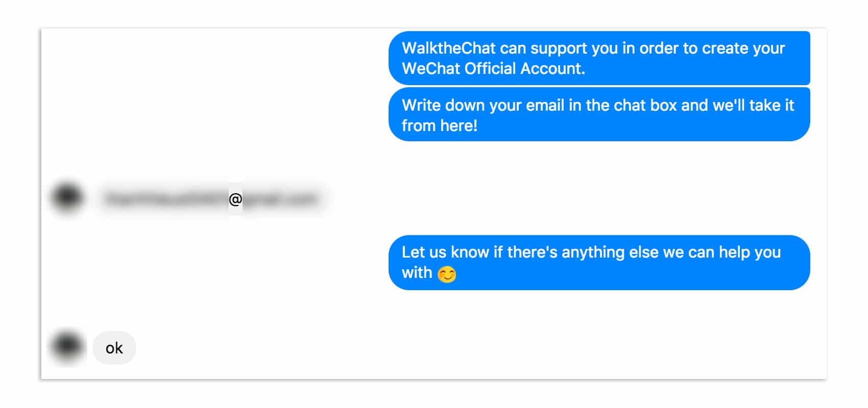Click the smiling emoji in the last blue message

(x=447, y=274)
